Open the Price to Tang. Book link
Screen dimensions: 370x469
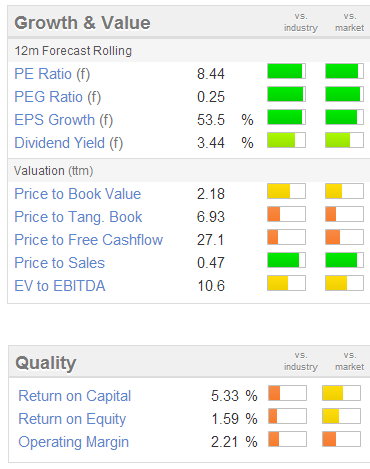[x=78, y=217]
